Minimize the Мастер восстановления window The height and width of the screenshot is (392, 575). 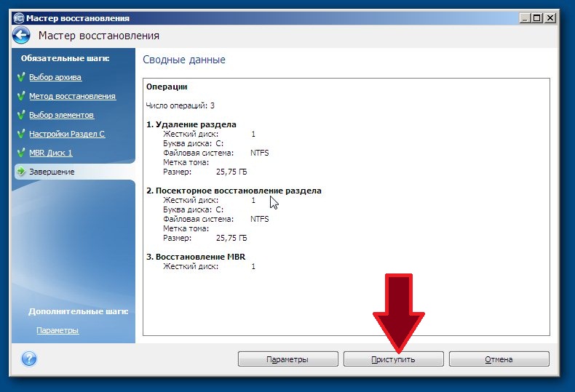(525, 18)
